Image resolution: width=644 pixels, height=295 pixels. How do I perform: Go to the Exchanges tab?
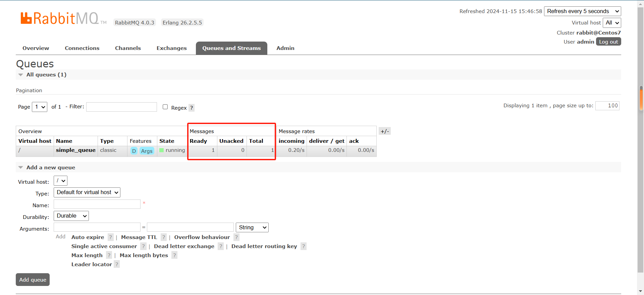click(x=172, y=48)
